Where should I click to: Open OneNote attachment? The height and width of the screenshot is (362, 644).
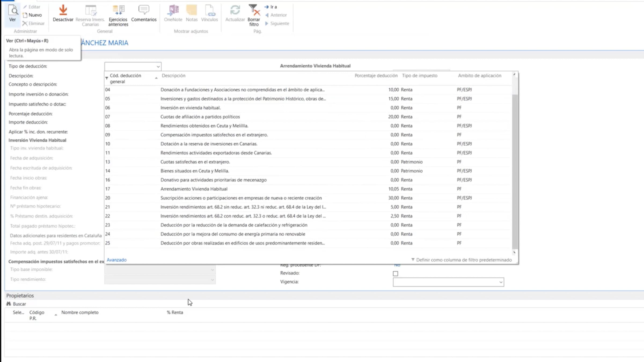pyautogui.click(x=173, y=13)
